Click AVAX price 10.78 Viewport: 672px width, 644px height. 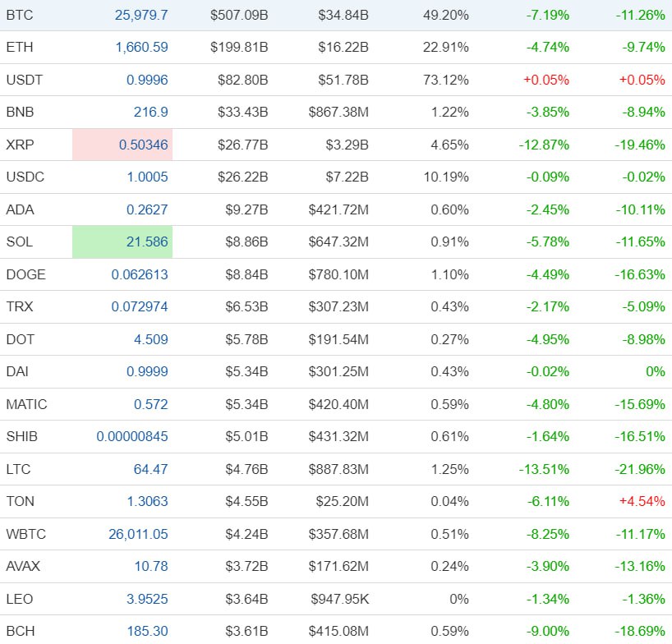pyautogui.click(x=151, y=567)
